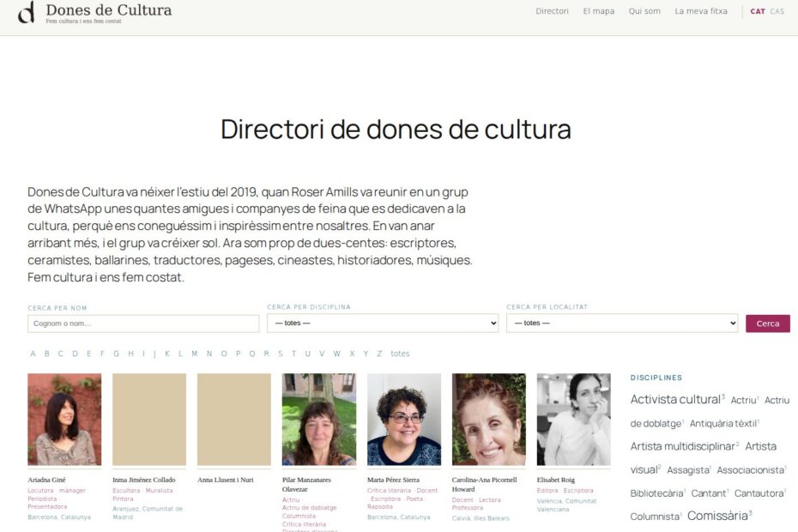Click the Cerca button

[x=767, y=323]
